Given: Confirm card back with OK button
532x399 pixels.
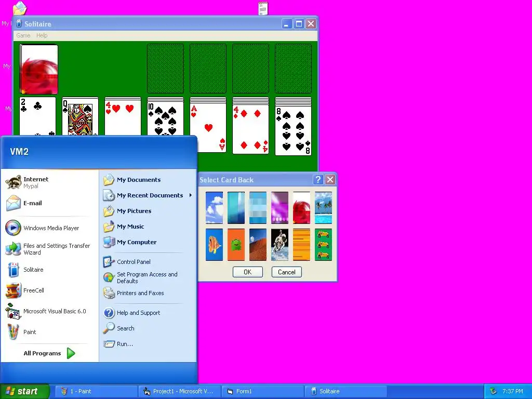Looking at the screenshot, I should pyautogui.click(x=248, y=272).
